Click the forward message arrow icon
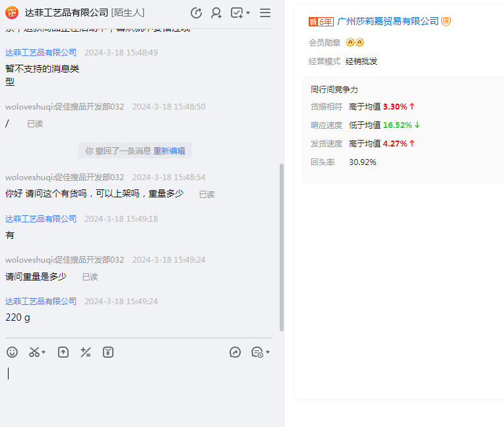 [x=236, y=352]
